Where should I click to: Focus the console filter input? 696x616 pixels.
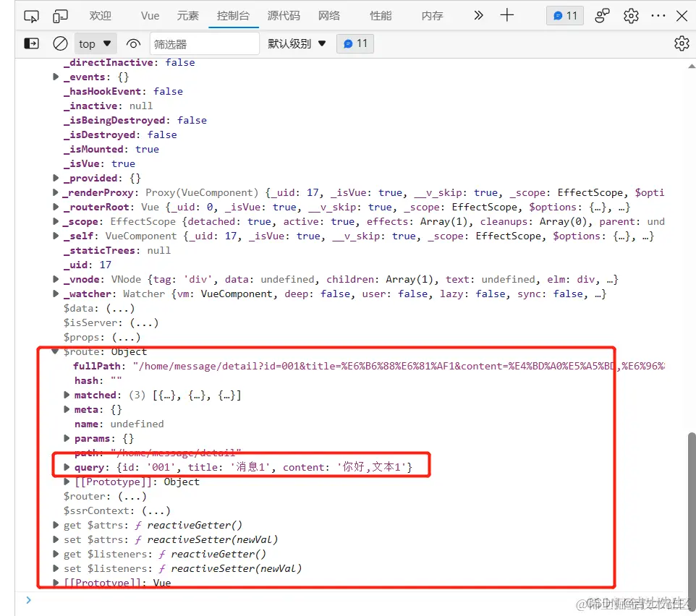(204, 43)
